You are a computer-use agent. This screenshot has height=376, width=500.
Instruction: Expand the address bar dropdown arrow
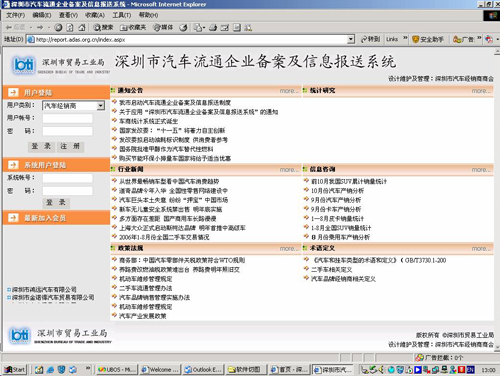coord(351,39)
